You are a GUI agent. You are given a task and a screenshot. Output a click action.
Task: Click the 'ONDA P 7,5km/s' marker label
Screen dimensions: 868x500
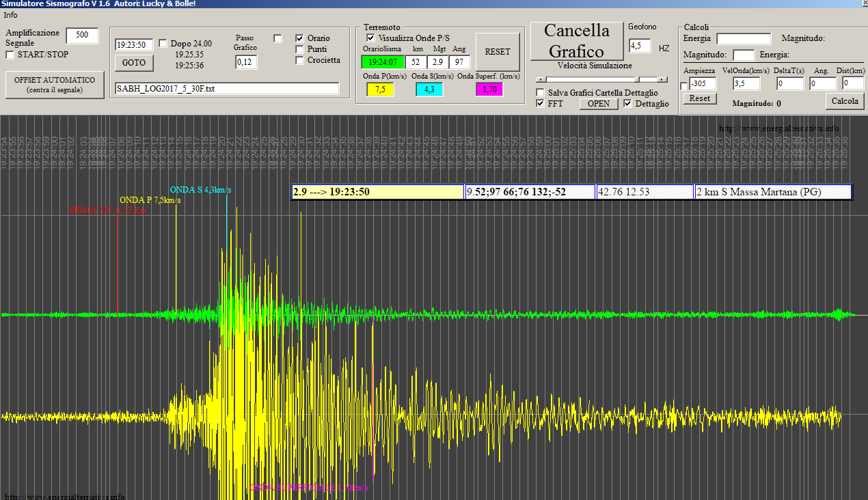(x=150, y=200)
